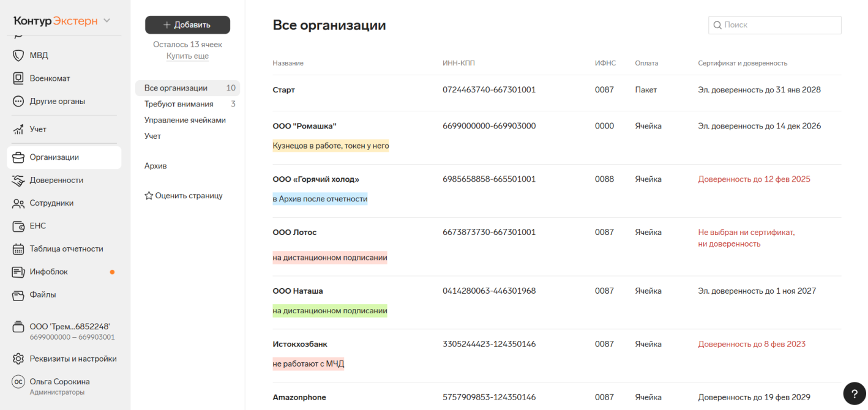Open the ООО Лотос organization
The height and width of the screenshot is (410, 868).
click(294, 233)
